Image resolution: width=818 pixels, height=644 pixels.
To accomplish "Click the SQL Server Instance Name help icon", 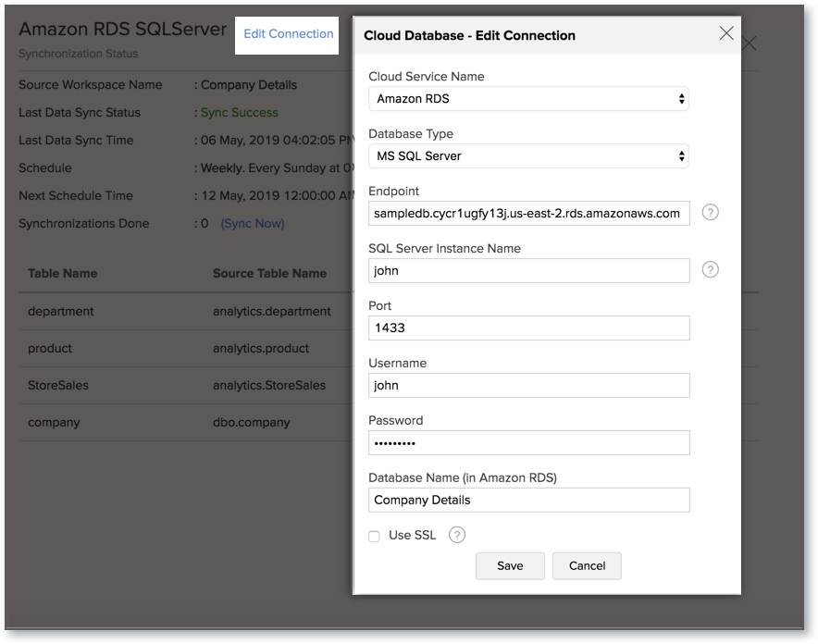I will [x=710, y=269].
